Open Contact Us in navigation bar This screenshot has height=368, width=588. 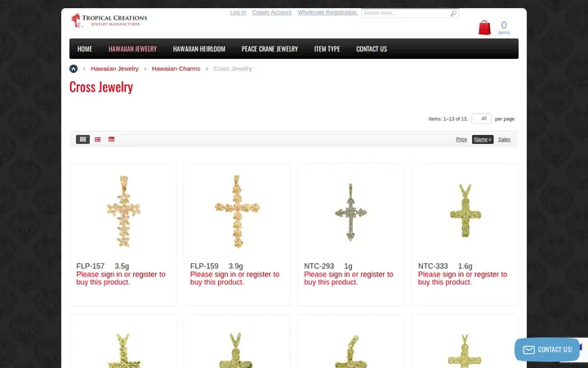372,49
